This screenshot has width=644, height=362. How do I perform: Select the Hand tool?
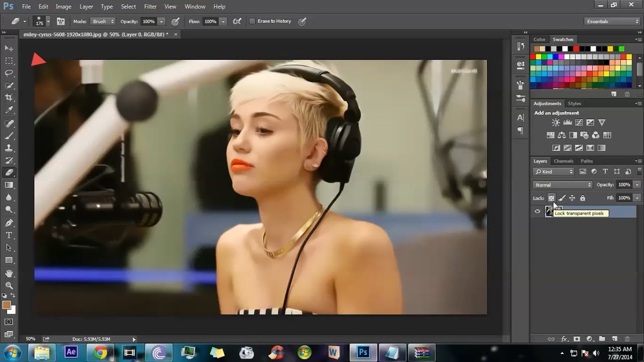tap(9, 274)
